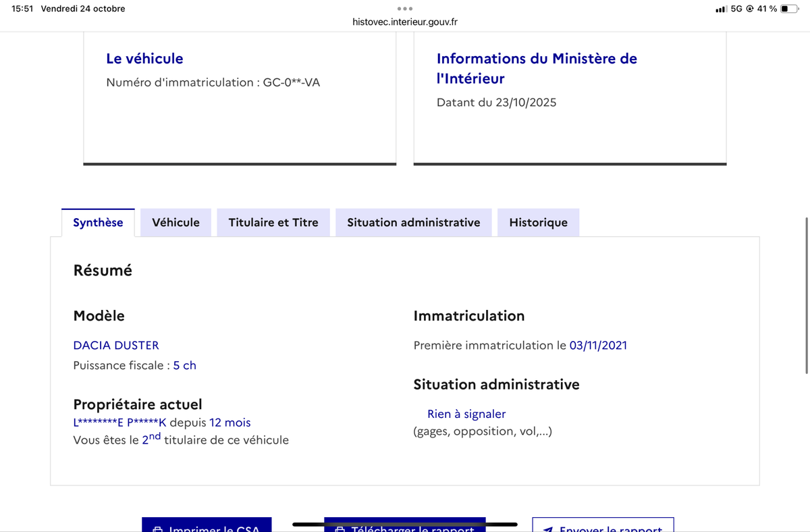810x532 pixels.
Task: Click the Numéro d'immatriculation GC-0**-VA text
Action: (213, 82)
